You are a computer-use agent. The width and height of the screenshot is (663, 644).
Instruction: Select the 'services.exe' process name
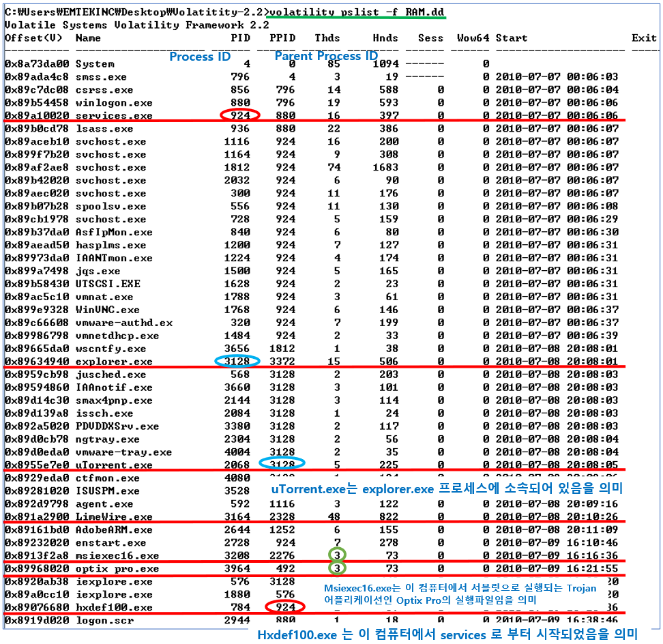114,115
